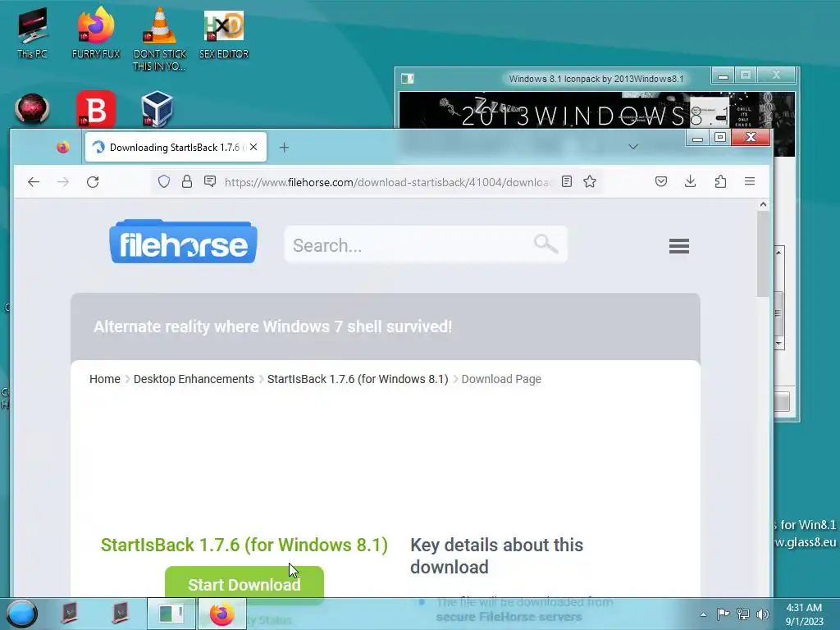840x630 pixels.
Task: Open the Save to Pocket icon
Action: [661, 181]
